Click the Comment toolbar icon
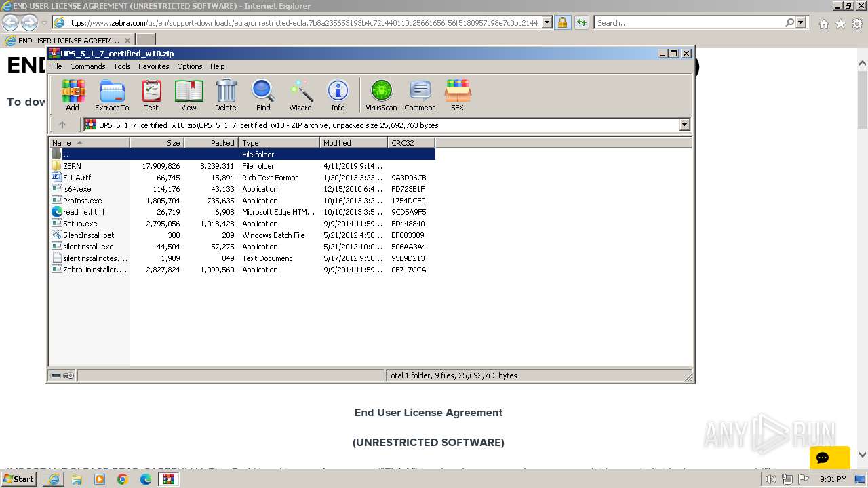This screenshot has height=488, width=868. 420,95
